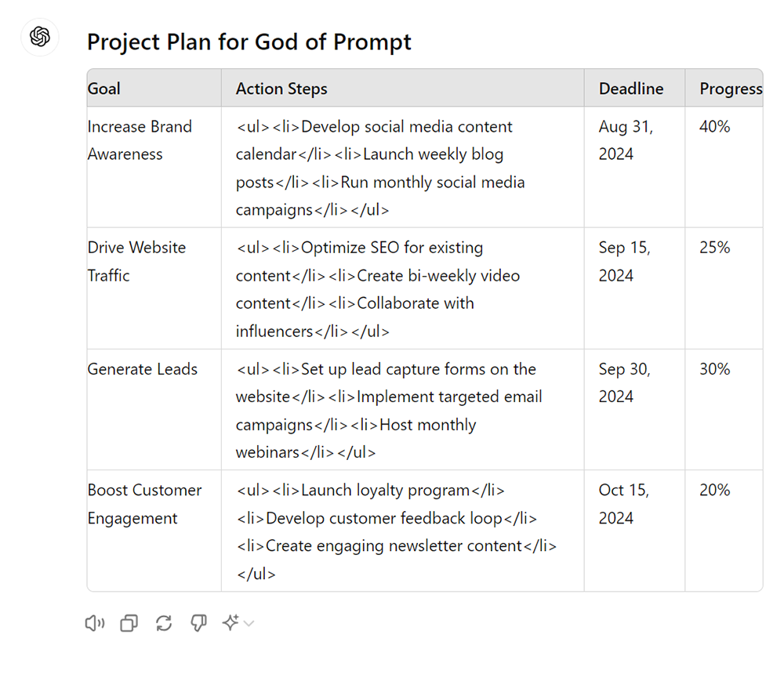Image resolution: width=784 pixels, height=674 pixels.
Task: Click the 'Boost Customer Engagement' goal cell
Action: coord(144,504)
